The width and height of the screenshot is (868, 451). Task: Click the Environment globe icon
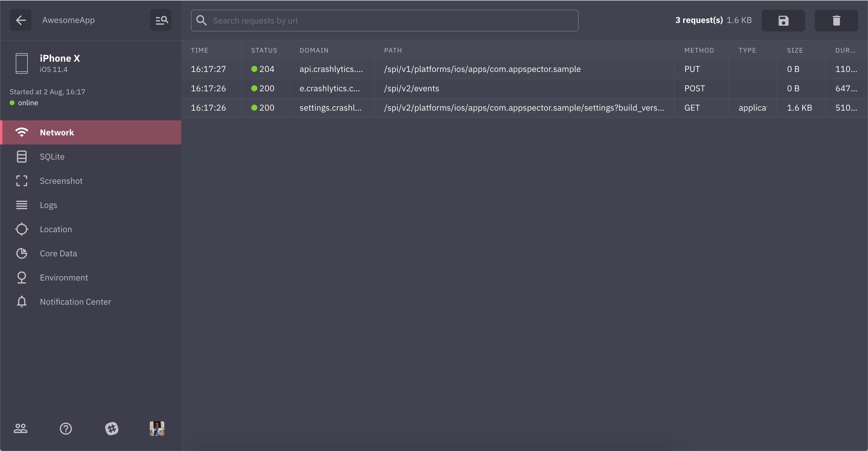pyautogui.click(x=21, y=277)
